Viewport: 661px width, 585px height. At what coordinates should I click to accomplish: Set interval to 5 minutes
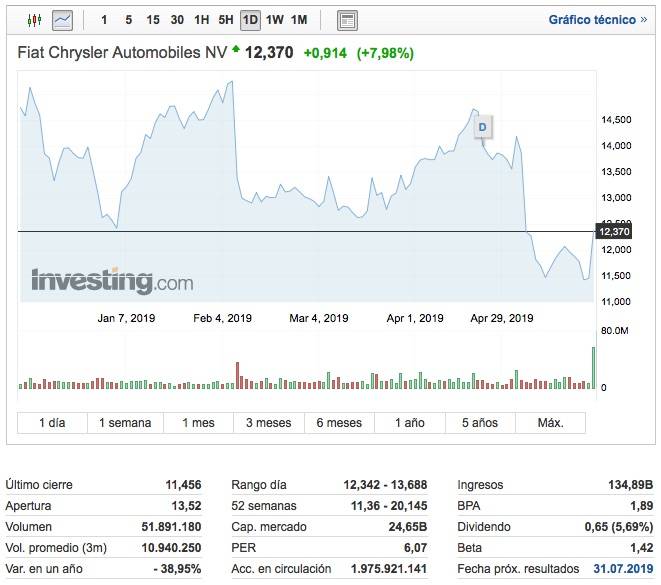[129, 20]
